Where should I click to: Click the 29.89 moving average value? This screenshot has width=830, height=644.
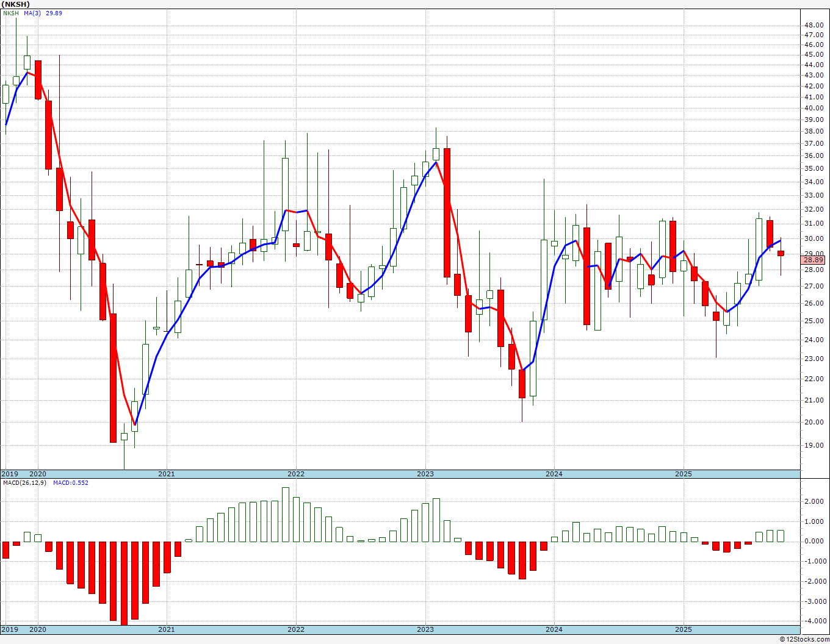pyautogui.click(x=54, y=13)
